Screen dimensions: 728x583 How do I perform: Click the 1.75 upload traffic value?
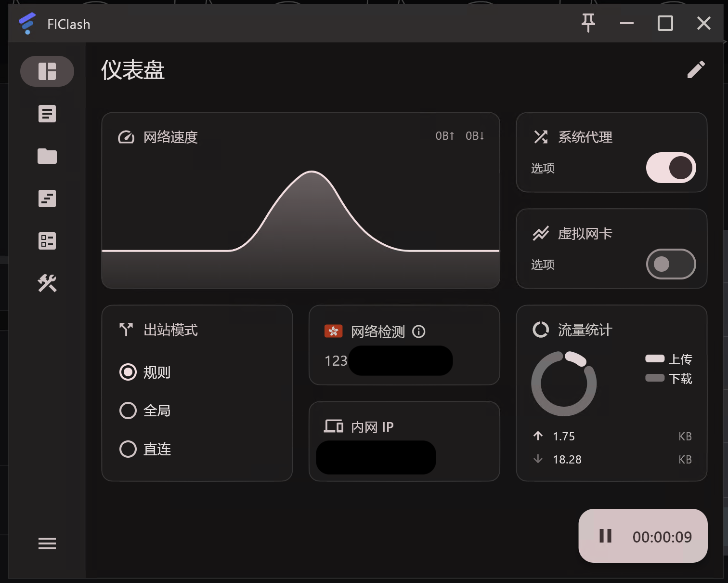point(564,437)
